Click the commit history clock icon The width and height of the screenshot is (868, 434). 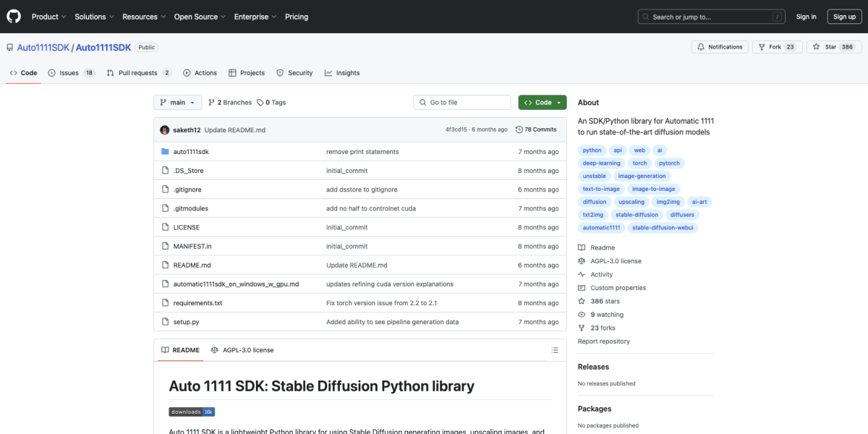pos(519,129)
